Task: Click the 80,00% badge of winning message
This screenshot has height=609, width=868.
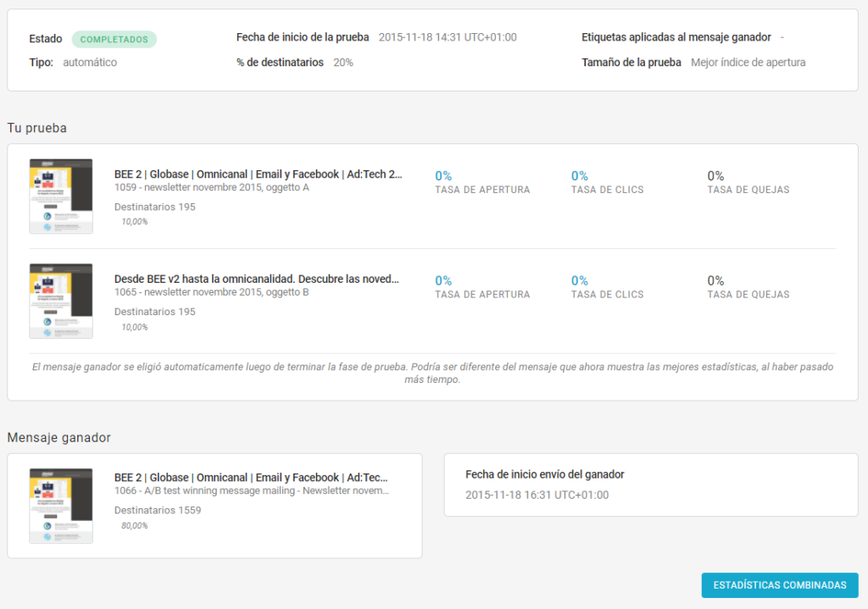Action: (134, 525)
